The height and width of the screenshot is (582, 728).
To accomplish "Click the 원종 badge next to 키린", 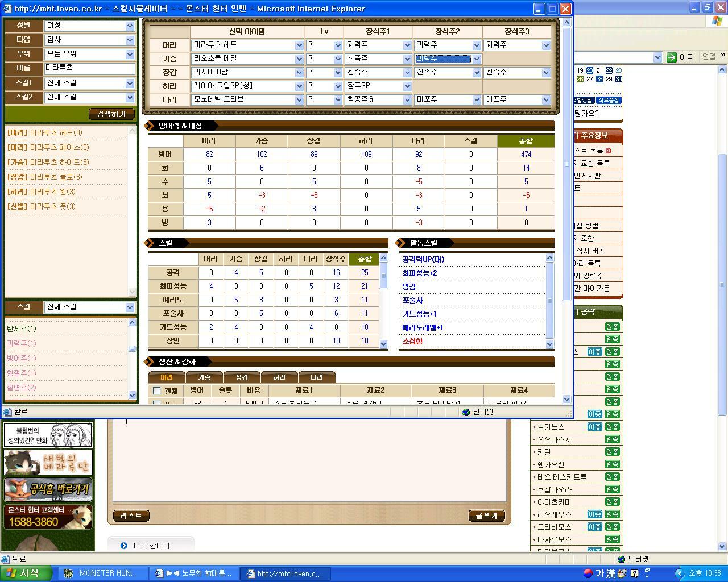I will (612, 452).
